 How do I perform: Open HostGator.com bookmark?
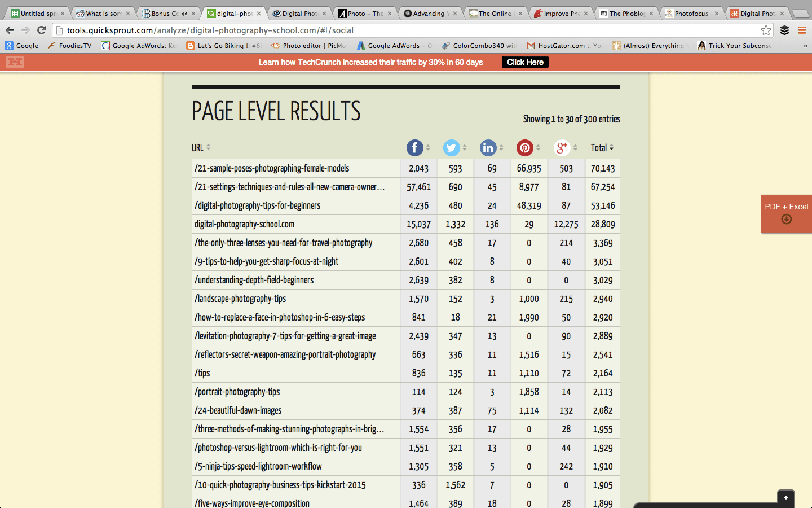point(564,46)
